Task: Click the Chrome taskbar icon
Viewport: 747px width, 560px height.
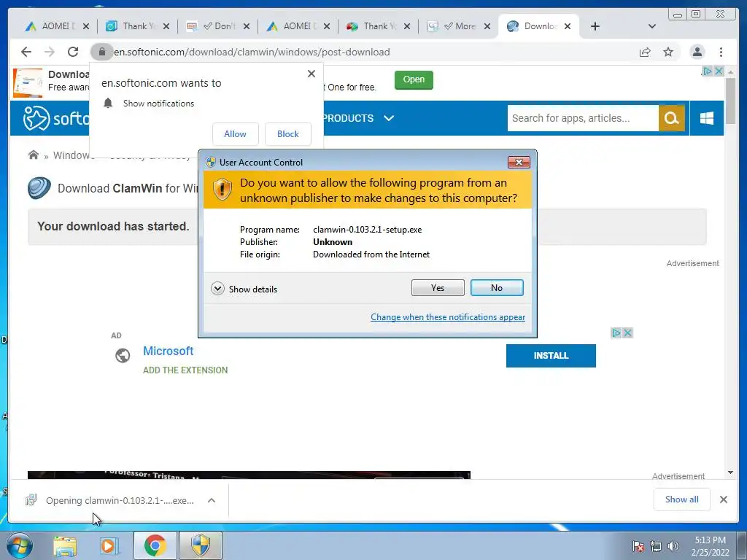Action: click(155, 545)
